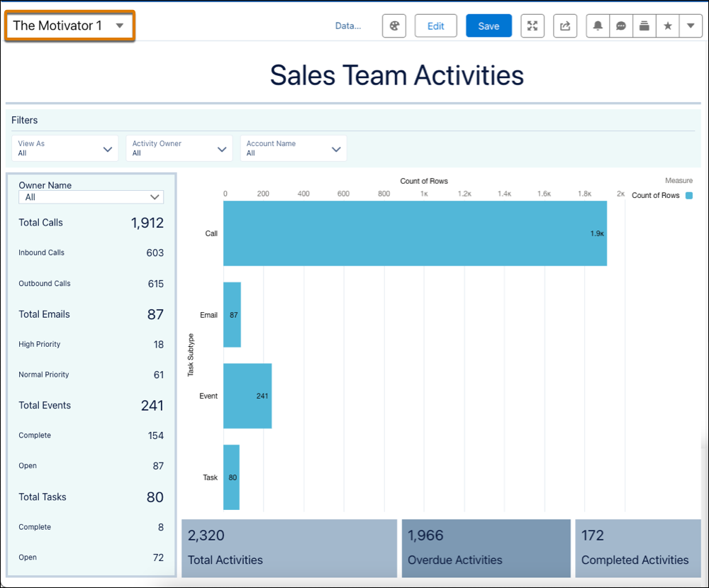Viewport: 709px width, 588px height.
Task: Open the Owner Name dropdown list
Action: 91,196
